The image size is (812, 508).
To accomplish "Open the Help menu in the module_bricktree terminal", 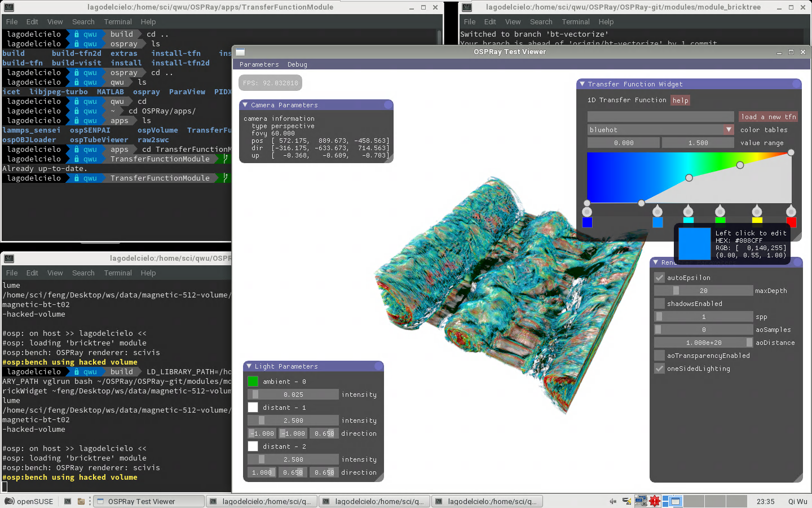I will pos(606,22).
